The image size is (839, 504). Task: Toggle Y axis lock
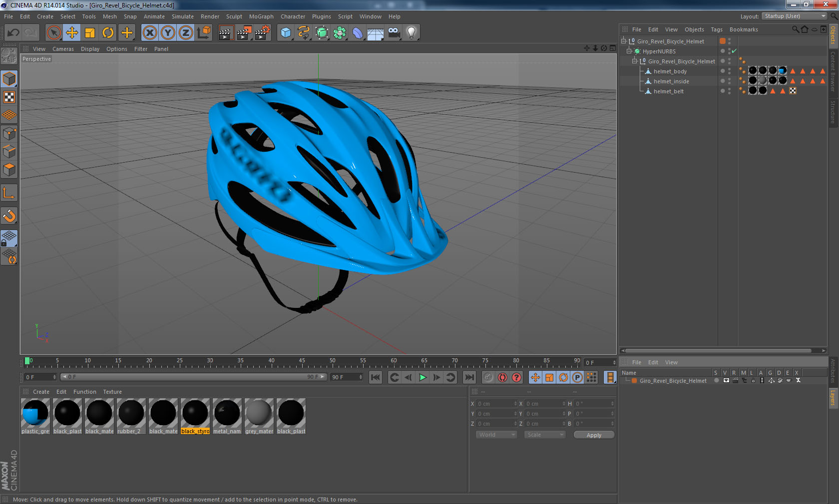[168, 33]
